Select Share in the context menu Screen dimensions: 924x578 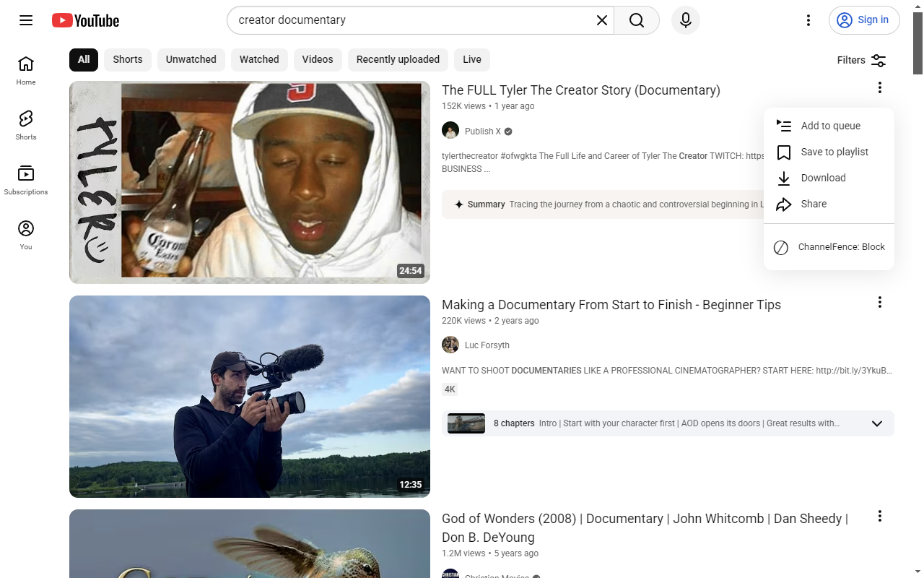(x=829, y=204)
